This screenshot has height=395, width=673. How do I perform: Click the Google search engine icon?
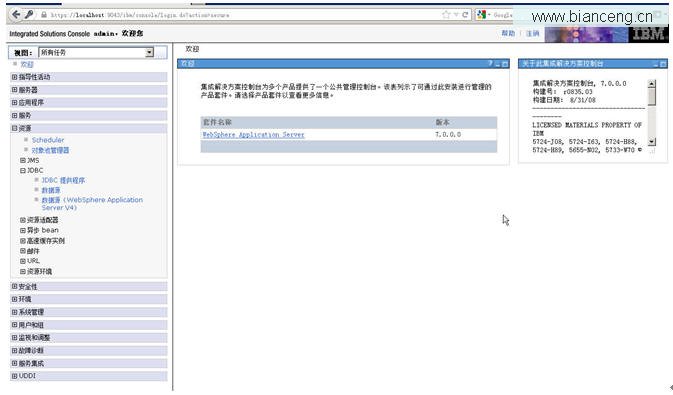(482, 15)
